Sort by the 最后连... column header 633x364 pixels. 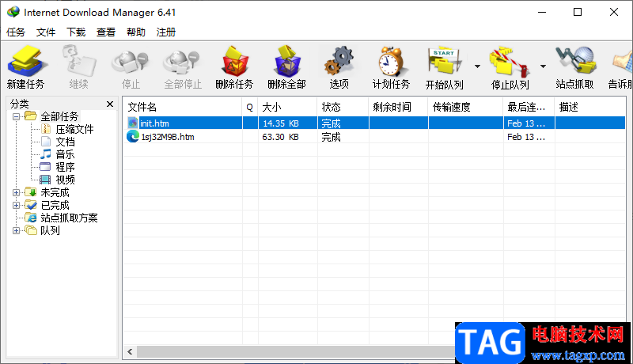click(x=529, y=107)
